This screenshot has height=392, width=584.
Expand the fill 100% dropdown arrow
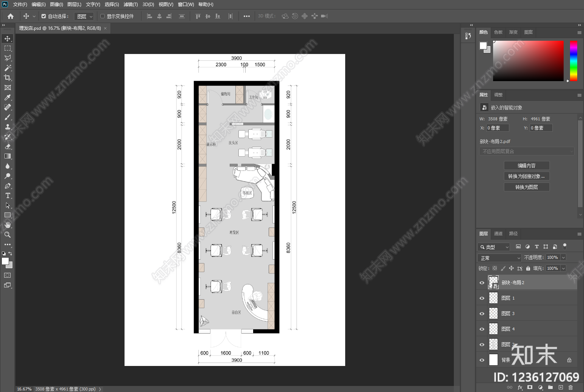(563, 268)
